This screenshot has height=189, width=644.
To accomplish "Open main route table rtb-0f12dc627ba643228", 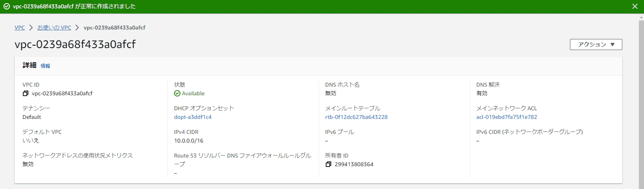I will (x=356, y=117).
